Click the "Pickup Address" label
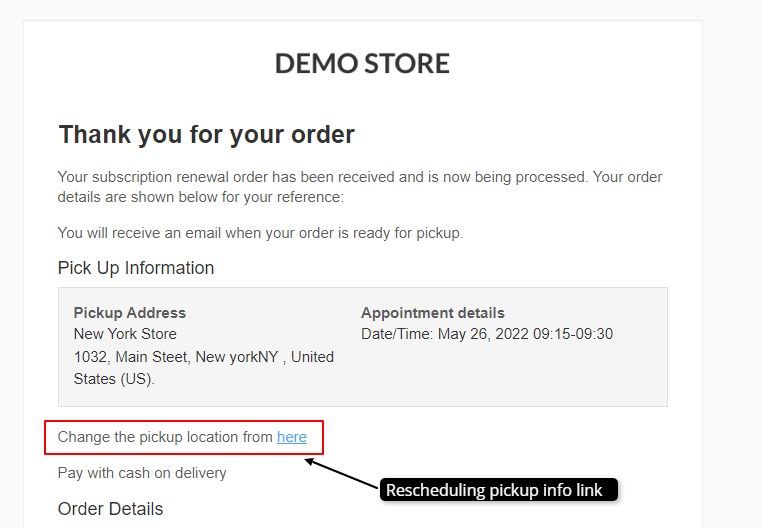This screenshot has width=761, height=528. pyautogui.click(x=130, y=313)
